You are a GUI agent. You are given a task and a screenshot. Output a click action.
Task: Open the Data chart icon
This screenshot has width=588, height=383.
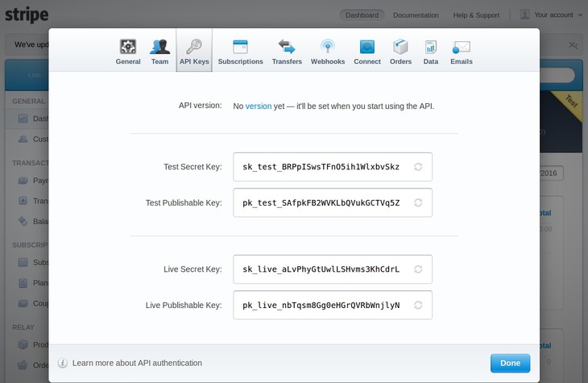[x=431, y=47]
